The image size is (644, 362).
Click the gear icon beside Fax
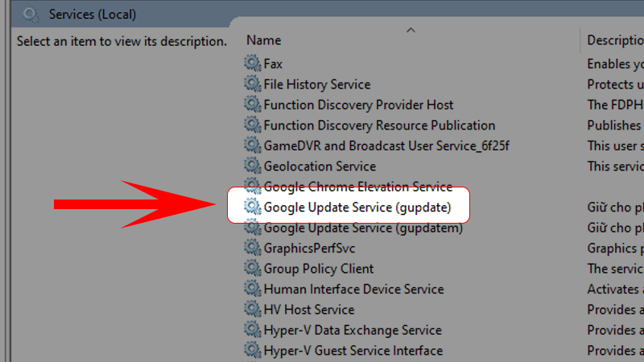(x=253, y=64)
